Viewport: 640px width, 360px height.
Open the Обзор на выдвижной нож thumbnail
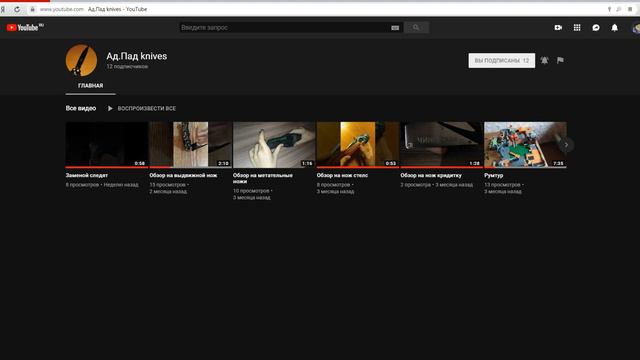190,144
